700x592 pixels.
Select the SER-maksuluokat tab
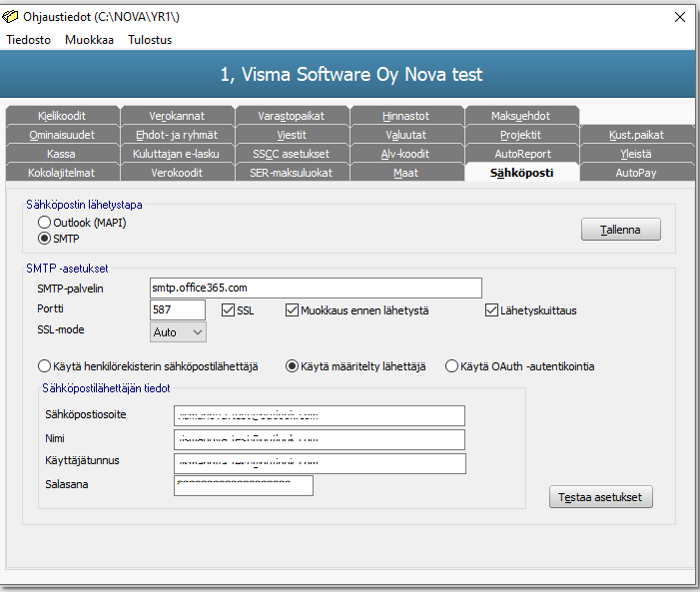[x=292, y=173]
